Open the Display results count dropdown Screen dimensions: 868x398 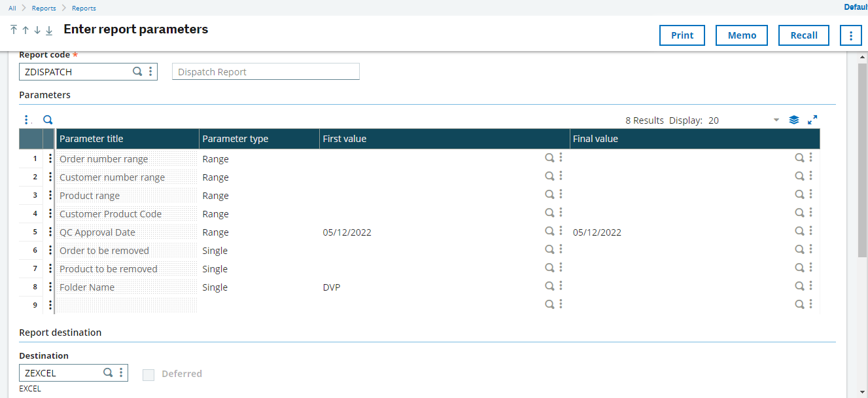776,120
